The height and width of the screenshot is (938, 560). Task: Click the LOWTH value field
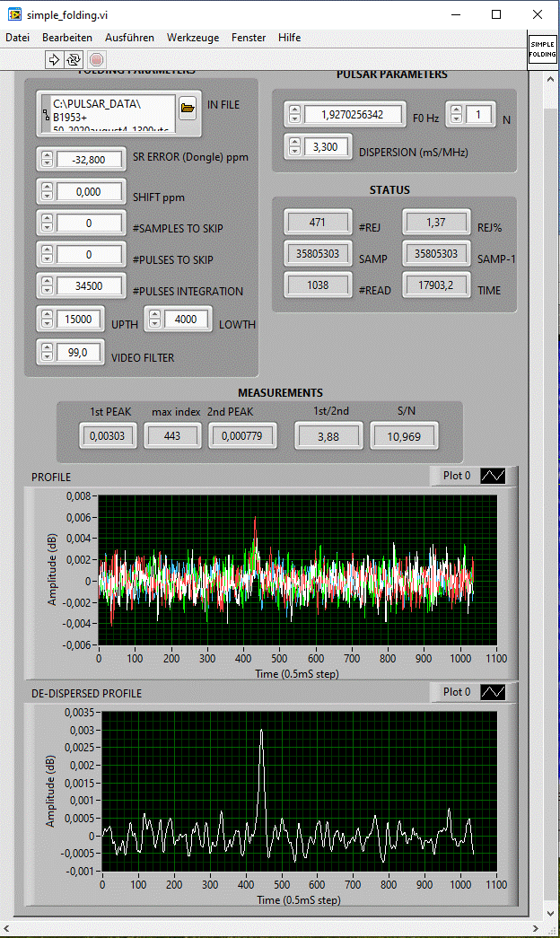pos(186,319)
